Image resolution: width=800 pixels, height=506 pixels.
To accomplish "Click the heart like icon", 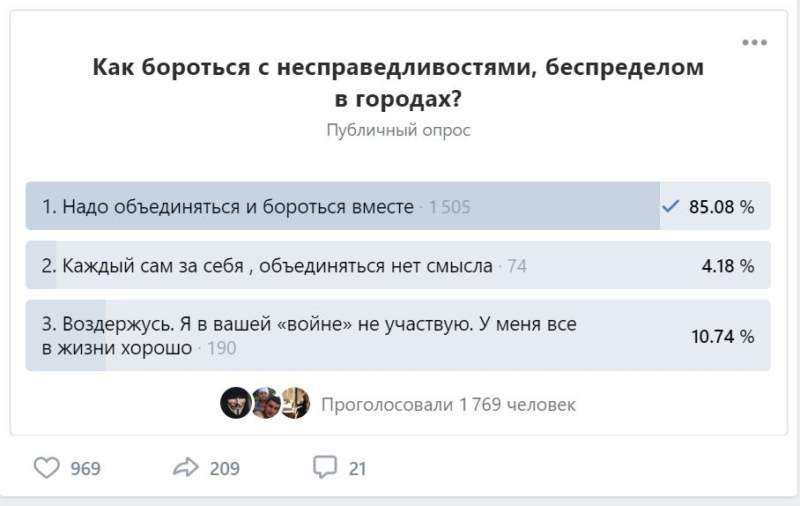I will click(47, 467).
